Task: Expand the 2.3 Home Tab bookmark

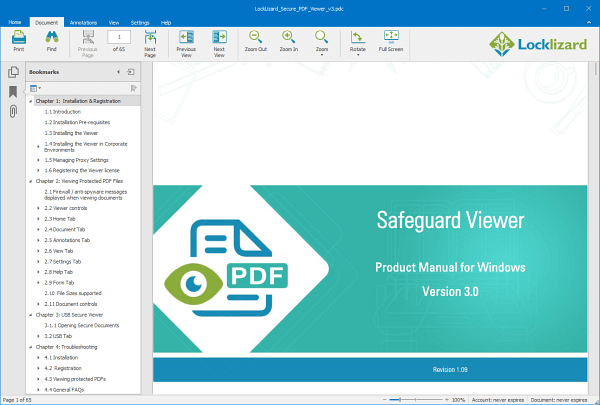Action: [38, 219]
